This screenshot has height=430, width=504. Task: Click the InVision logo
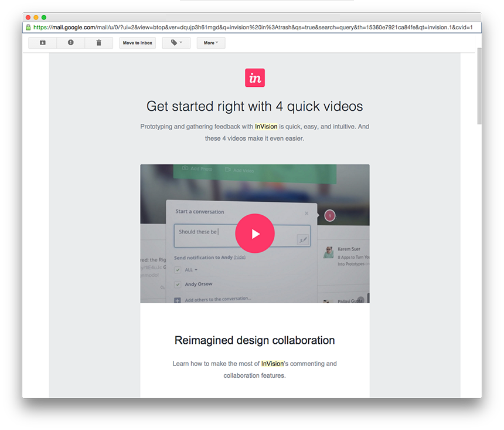coord(255,78)
